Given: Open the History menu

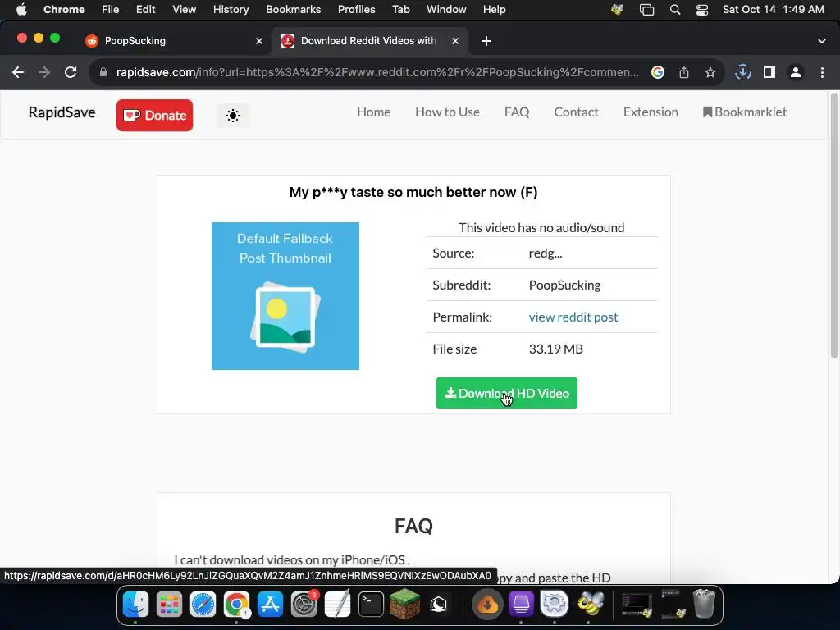Looking at the screenshot, I should (231, 10).
